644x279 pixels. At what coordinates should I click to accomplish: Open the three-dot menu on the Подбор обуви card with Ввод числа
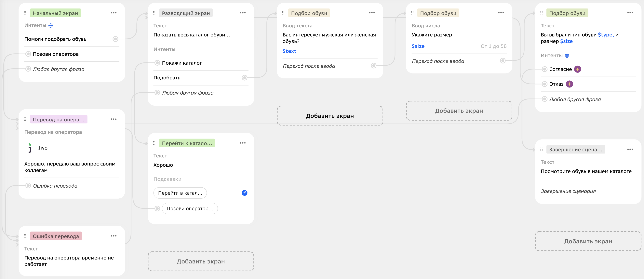point(501,13)
